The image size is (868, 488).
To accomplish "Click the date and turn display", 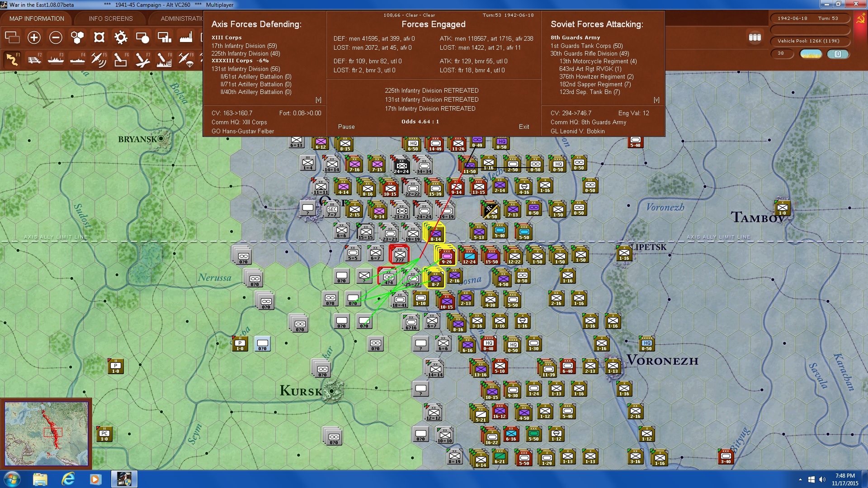I will 810,19.
